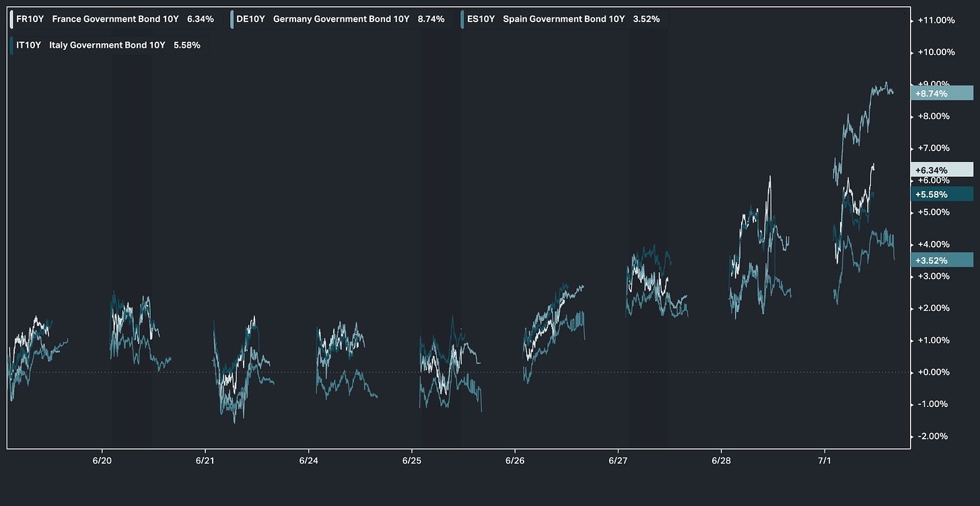Click the +10.00% axis label
980x506 pixels.
(x=936, y=52)
